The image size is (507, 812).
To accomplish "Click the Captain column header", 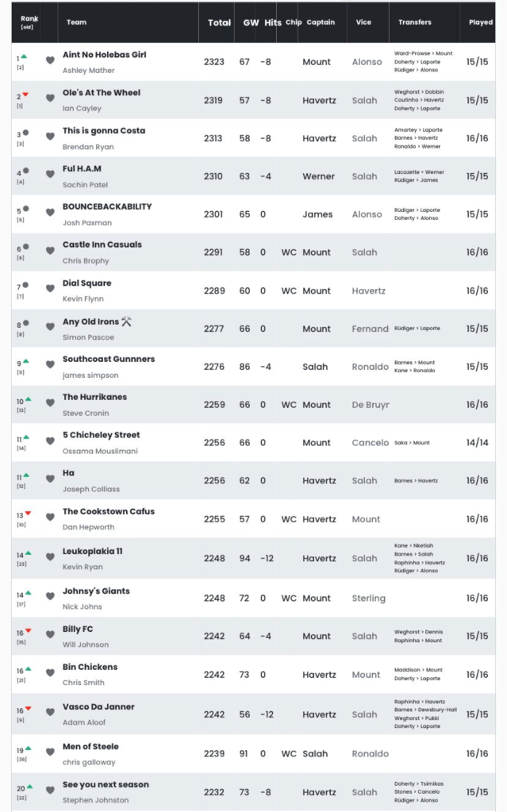I will (x=321, y=22).
